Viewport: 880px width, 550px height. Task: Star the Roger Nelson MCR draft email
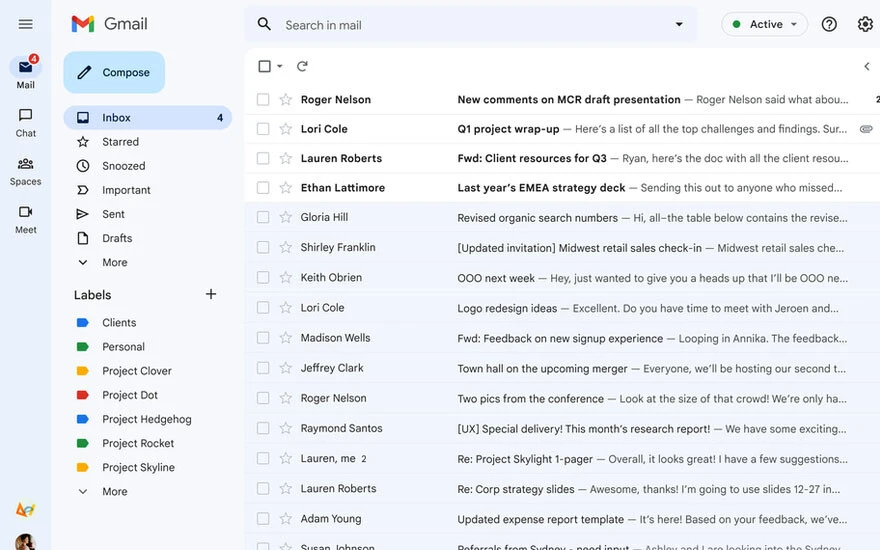tap(286, 99)
